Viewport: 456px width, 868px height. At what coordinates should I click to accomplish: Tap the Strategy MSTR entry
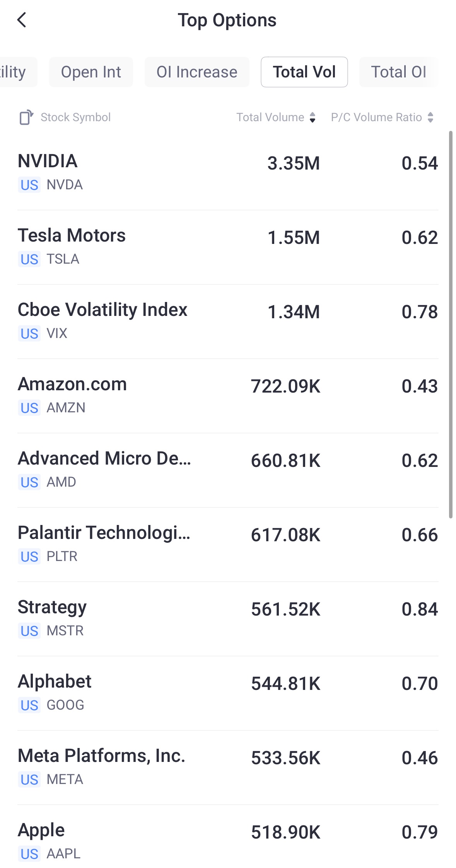click(228, 618)
